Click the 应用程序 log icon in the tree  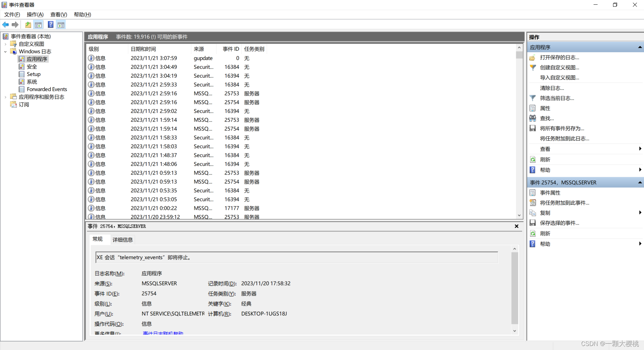click(22, 59)
